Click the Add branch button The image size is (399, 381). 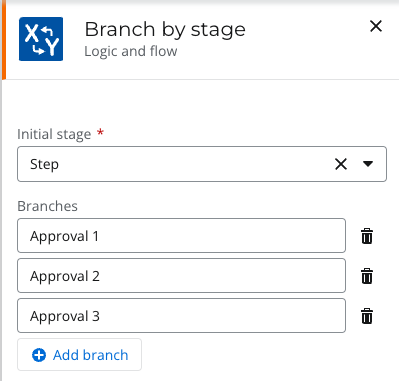[x=79, y=355]
